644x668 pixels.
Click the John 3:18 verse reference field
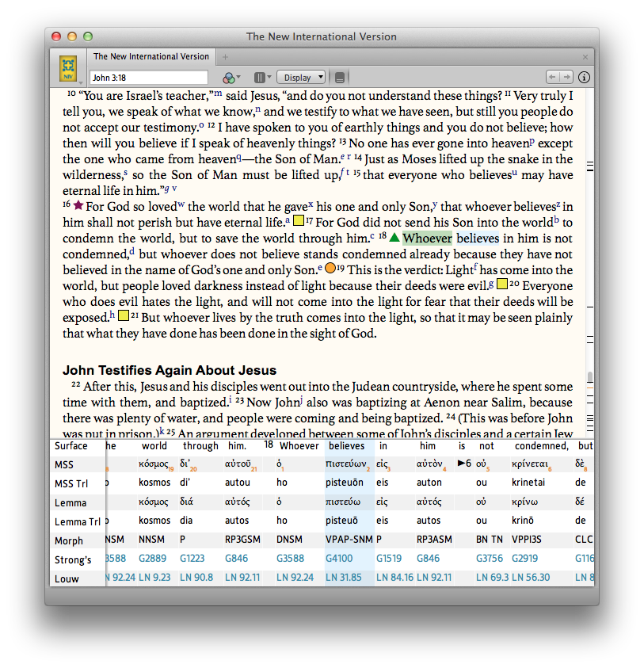coord(149,78)
